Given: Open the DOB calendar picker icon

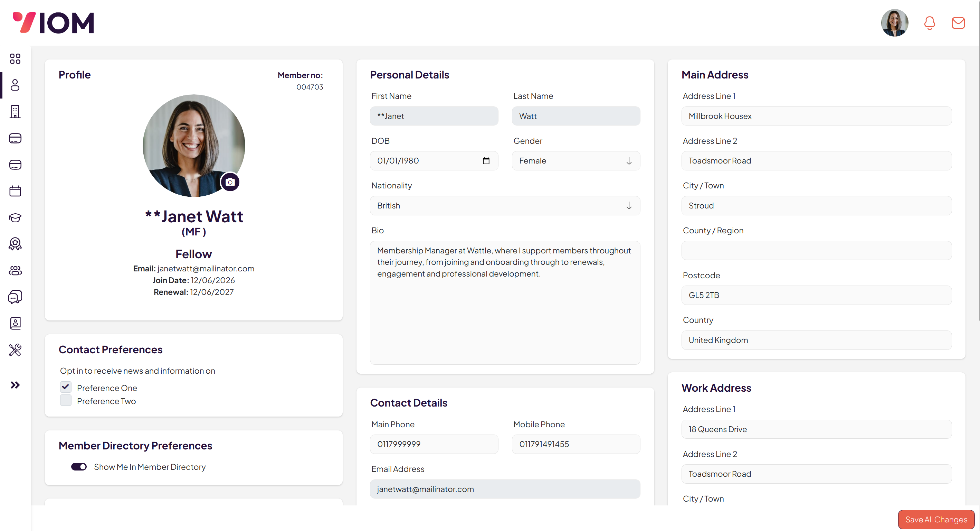Looking at the screenshot, I should [486, 161].
